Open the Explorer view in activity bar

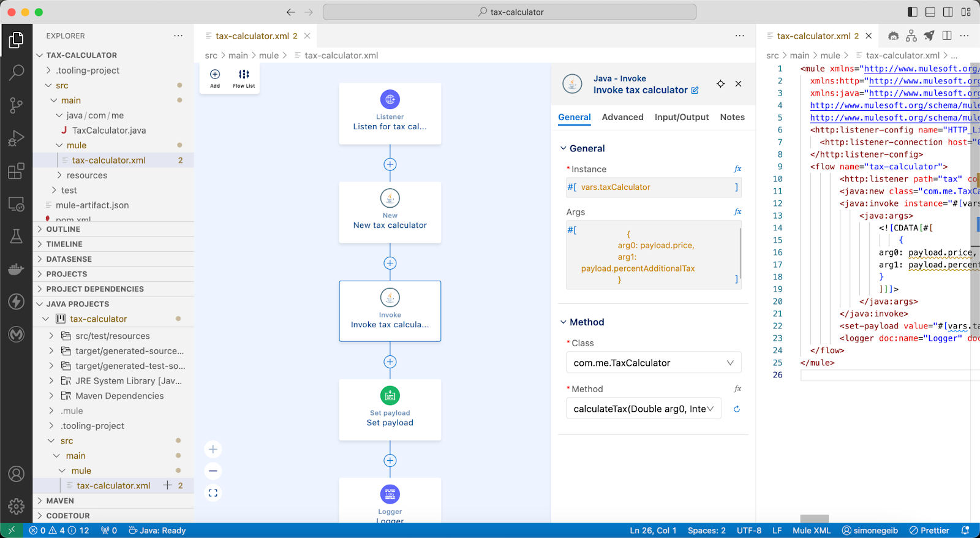tap(17, 40)
